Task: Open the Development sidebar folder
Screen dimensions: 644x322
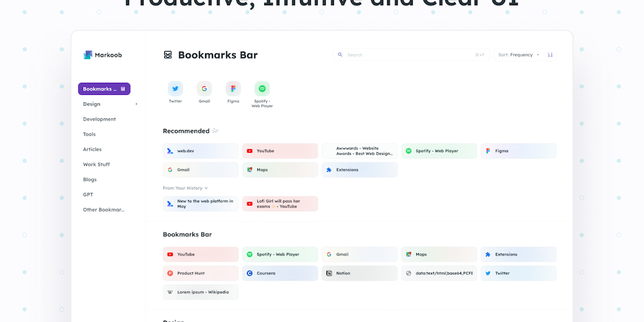Action: pyautogui.click(x=99, y=119)
